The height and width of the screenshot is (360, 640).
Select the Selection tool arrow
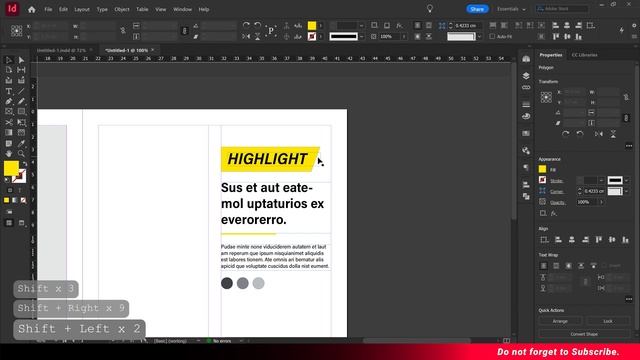9,60
